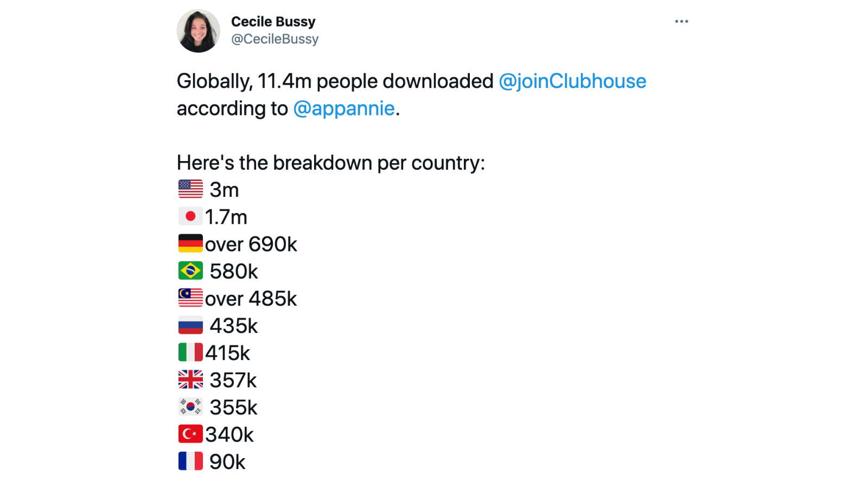Click the name Cecile Bussy

(273, 22)
